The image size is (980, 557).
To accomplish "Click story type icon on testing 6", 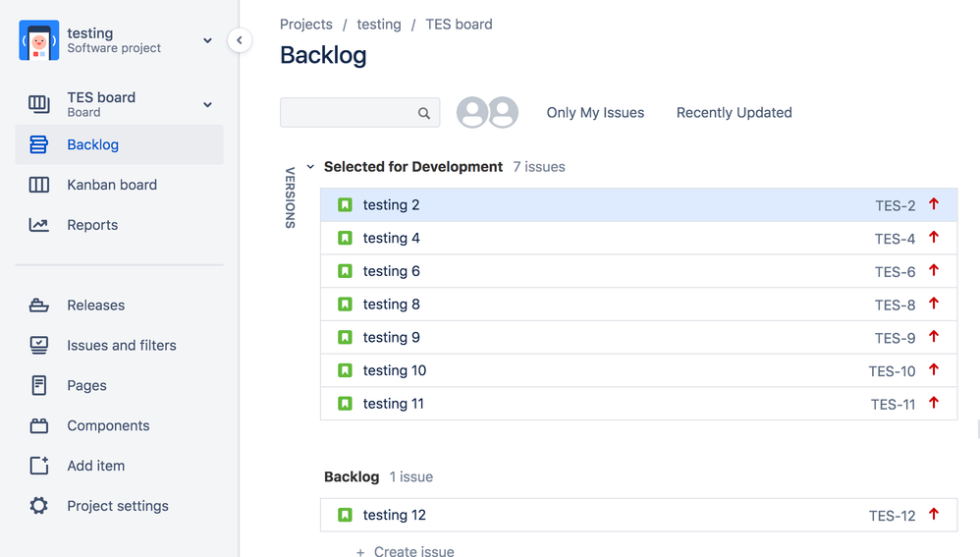I will 345,271.
